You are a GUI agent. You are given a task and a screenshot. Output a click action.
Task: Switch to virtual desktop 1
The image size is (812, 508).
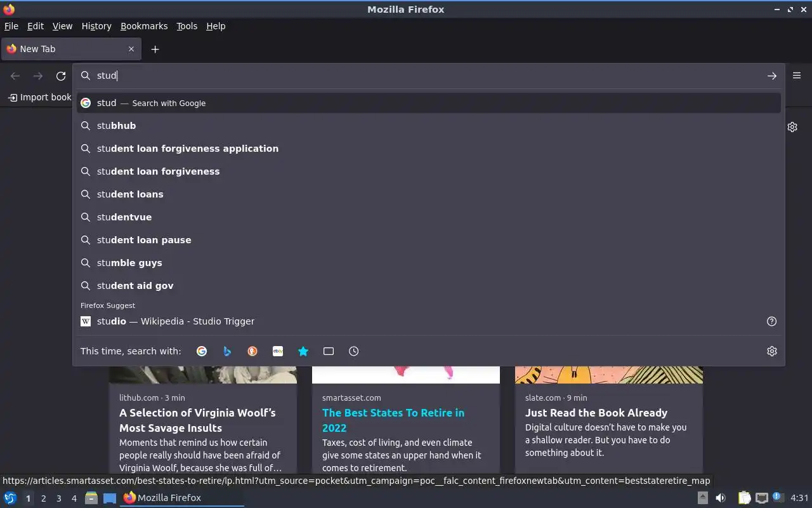(x=28, y=498)
